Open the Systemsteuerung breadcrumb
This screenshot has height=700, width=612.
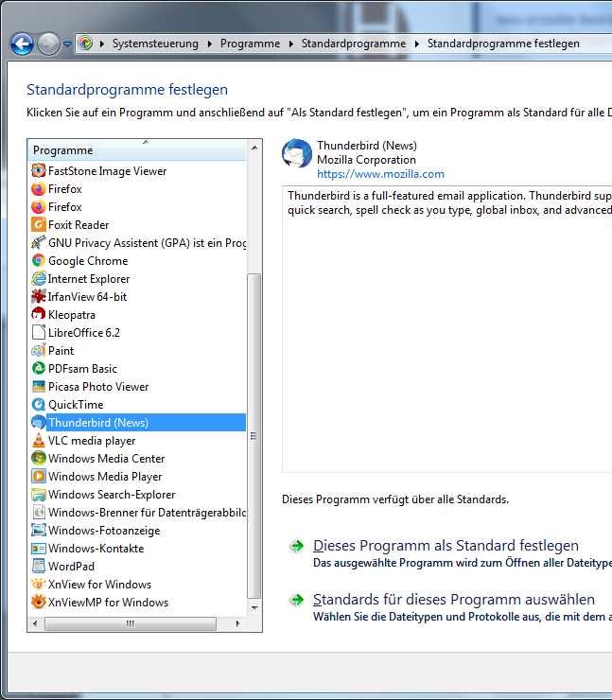point(155,44)
